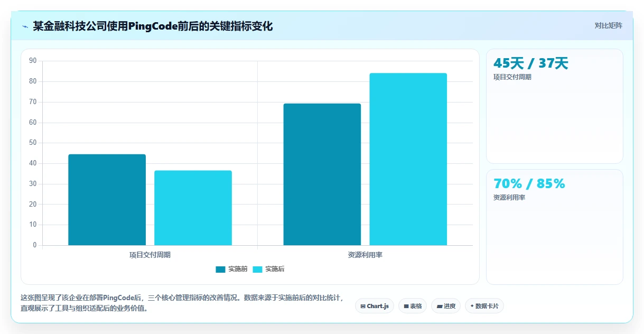Click the y-axis value 90
The image size is (644, 334).
pos(33,61)
